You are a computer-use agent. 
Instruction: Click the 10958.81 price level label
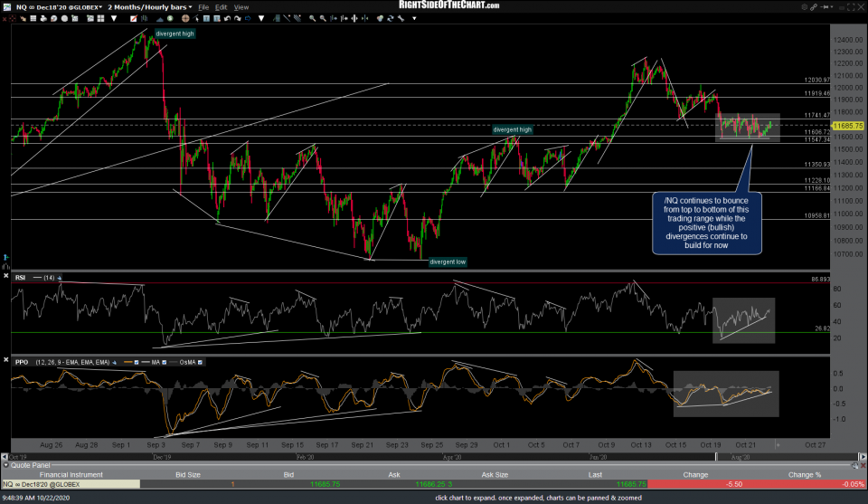(816, 215)
